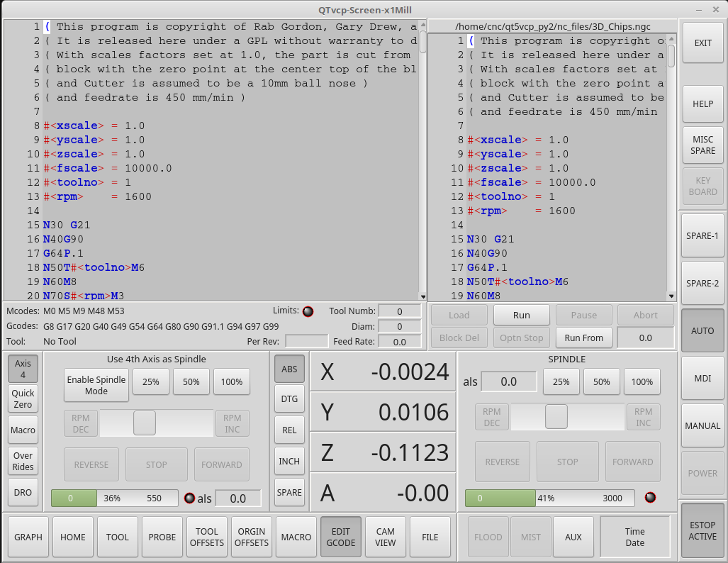Click the Time Date display

(x=634, y=537)
